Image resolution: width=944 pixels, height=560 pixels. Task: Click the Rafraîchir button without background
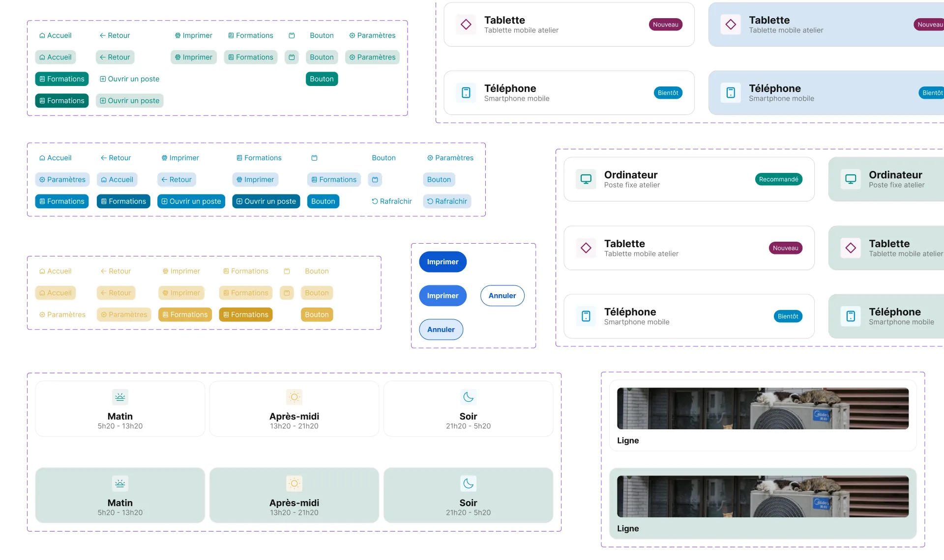point(392,201)
